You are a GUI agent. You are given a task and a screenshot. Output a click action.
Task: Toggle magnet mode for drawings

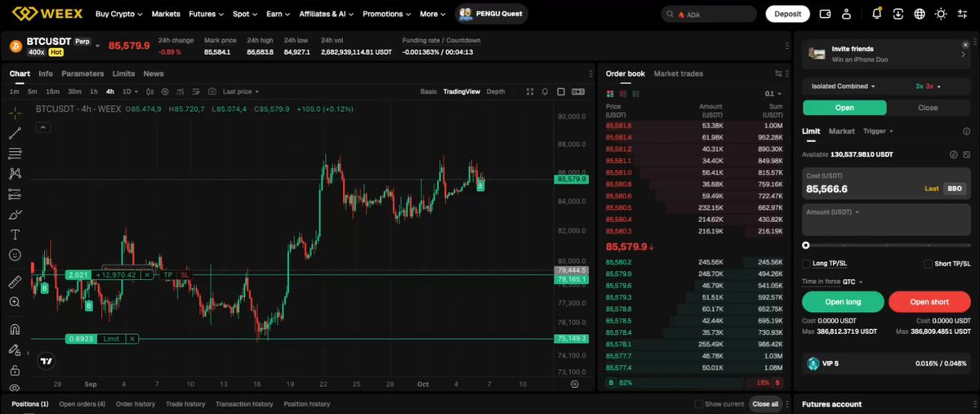tap(15, 330)
